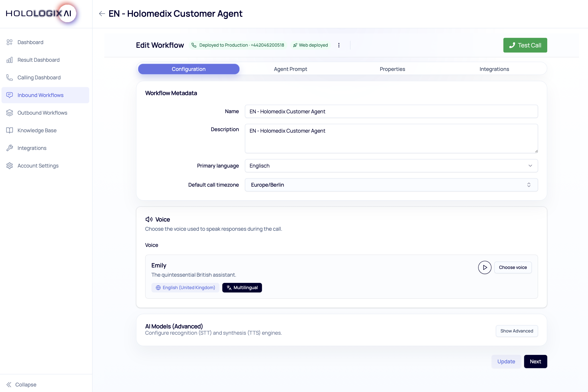Viewport: 588px width, 392px height.
Task: Click the Calling Dashboard phone icon
Action: pos(10,78)
